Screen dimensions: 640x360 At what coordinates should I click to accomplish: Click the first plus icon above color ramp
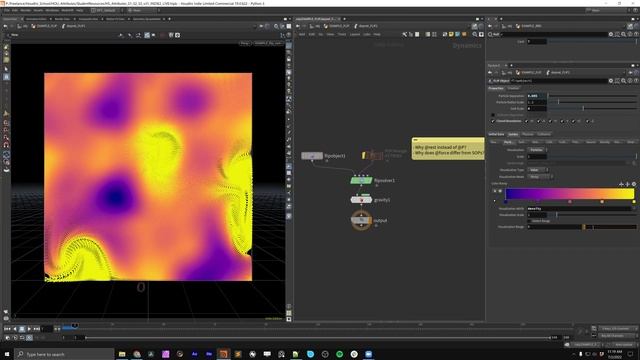(x=621, y=184)
